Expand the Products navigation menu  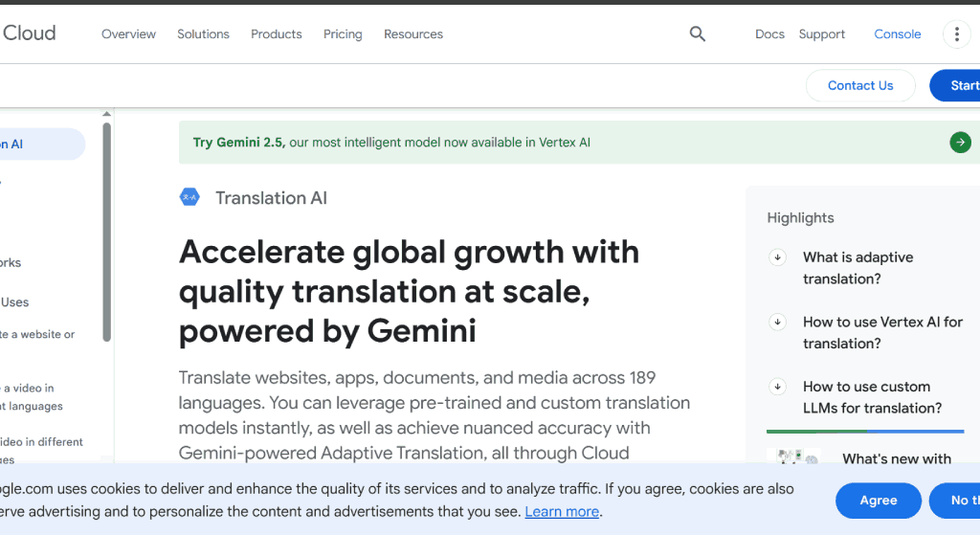pyautogui.click(x=276, y=34)
